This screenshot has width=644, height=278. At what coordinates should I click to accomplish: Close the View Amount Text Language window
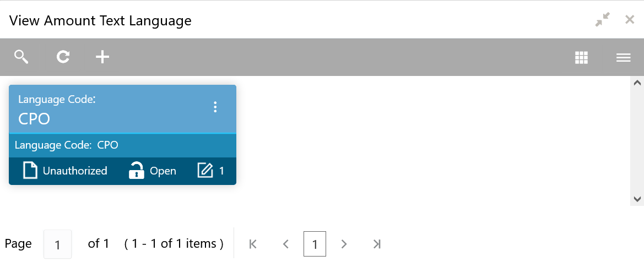tap(630, 20)
